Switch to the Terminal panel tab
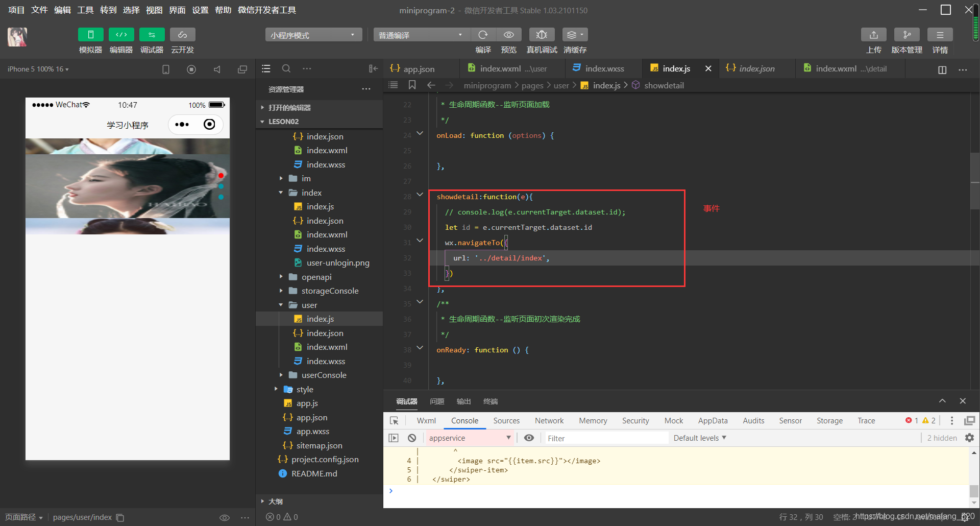This screenshot has width=980, height=526. (491, 401)
